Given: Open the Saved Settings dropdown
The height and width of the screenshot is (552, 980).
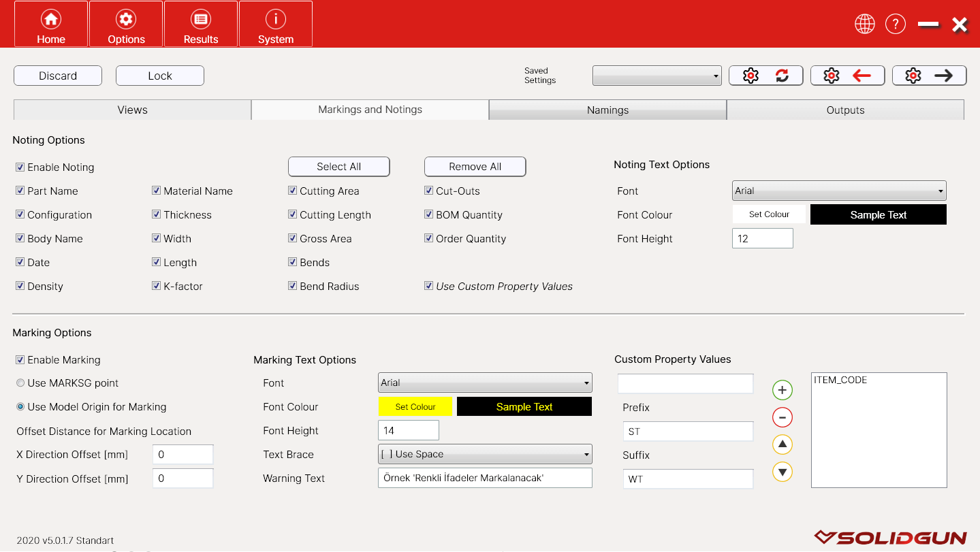Looking at the screenshot, I should point(657,76).
